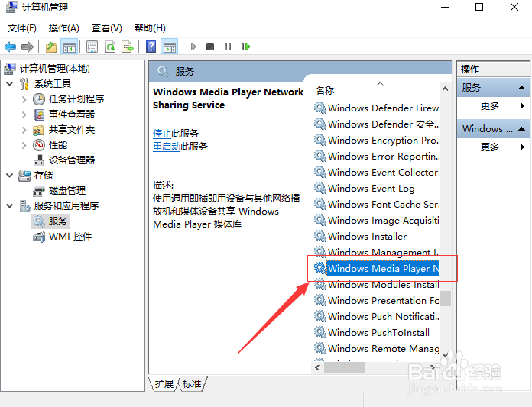Open the 查看(V) menu
The image size is (532, 407).
click(x=107, y=27)
